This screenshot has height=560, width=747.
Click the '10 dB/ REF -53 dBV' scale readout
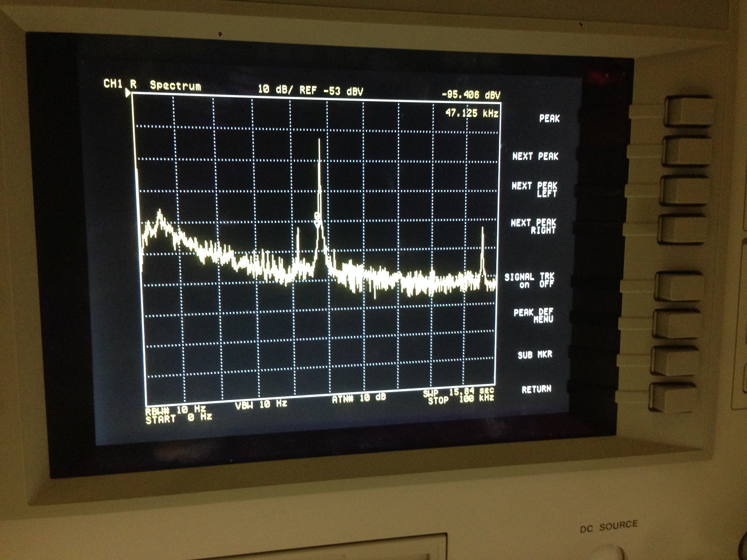coord(311,90)
